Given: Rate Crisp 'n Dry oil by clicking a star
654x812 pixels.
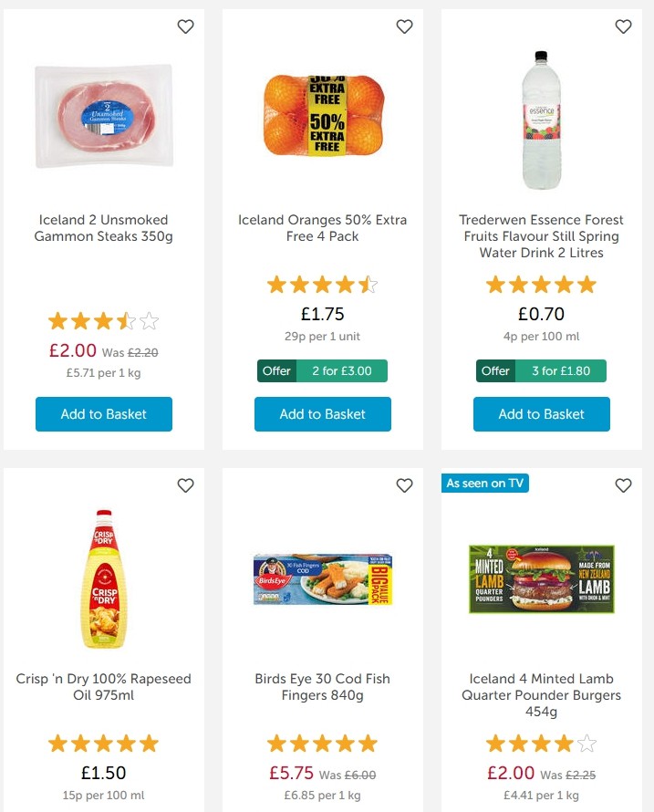Looking at the screenshot, I should click(103, 743).
